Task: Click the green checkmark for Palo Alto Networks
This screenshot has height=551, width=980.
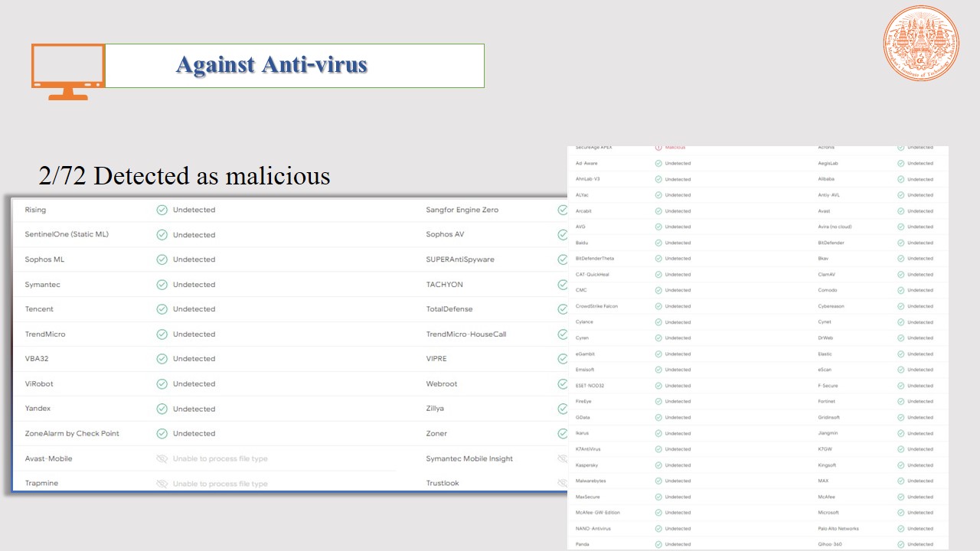Action: point(901,528)
